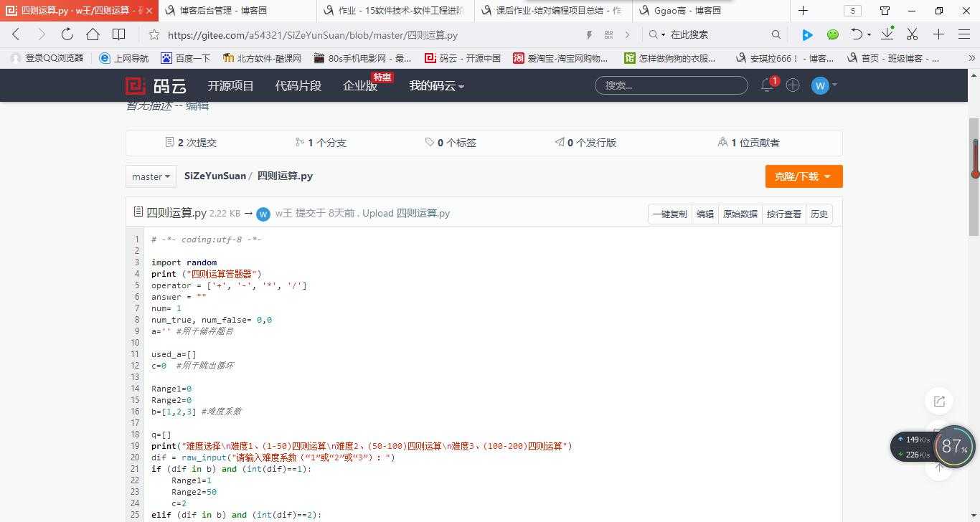Screen dimensions: 980x522
Task: Open 代码片段 in the Gitee nav
Action: (298, 86)
